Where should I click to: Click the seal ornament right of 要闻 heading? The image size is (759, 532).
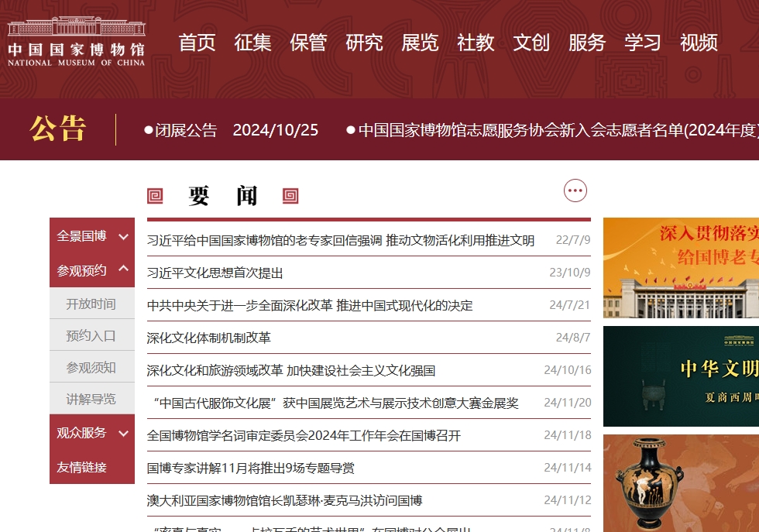coord(290,197)
